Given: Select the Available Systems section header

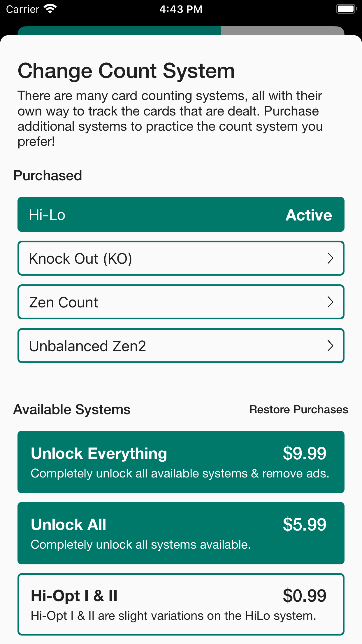Looking at the screenshot, I should coord(72,409).
